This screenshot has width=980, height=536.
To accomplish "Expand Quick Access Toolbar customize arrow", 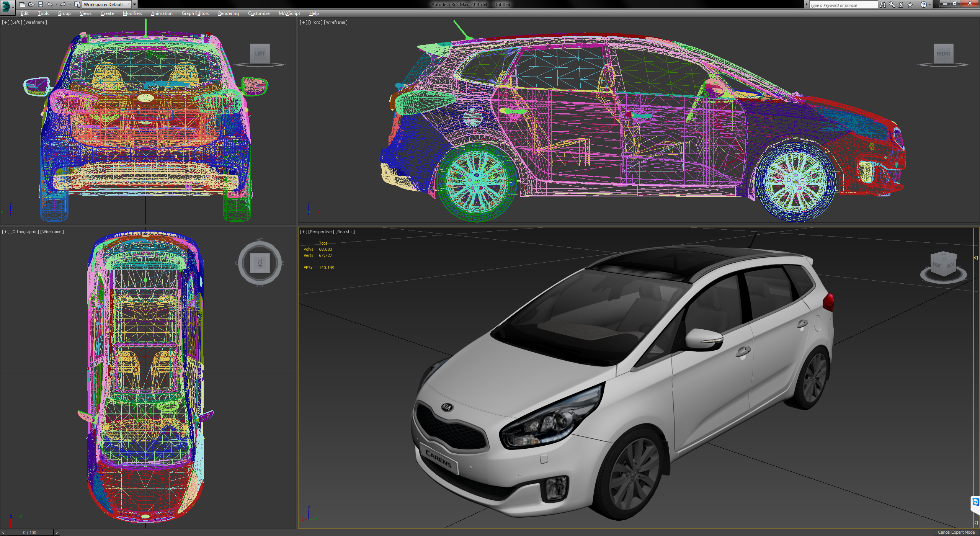I will 135,5.
